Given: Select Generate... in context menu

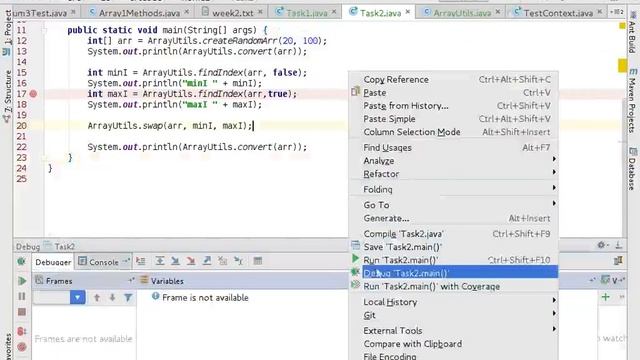Looking at the screenshot, I should (x=453, y=218).
